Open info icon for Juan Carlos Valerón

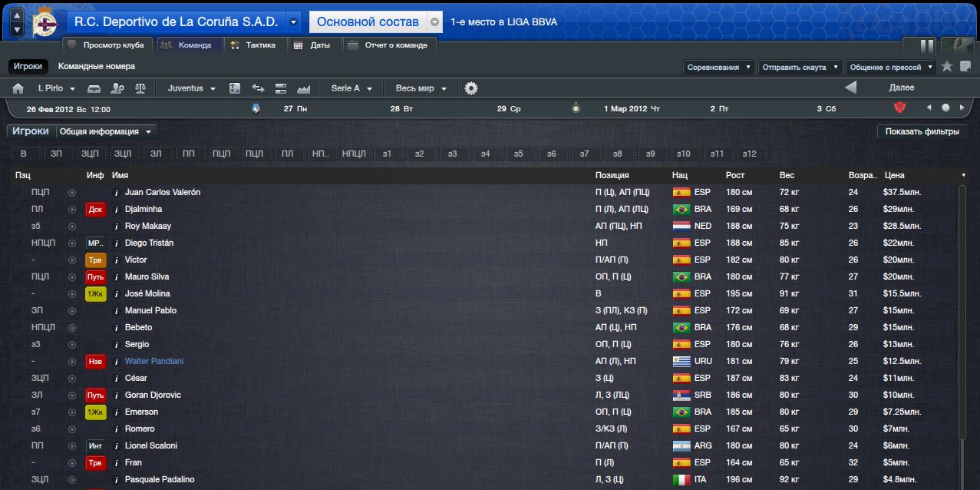click(117, 192)
